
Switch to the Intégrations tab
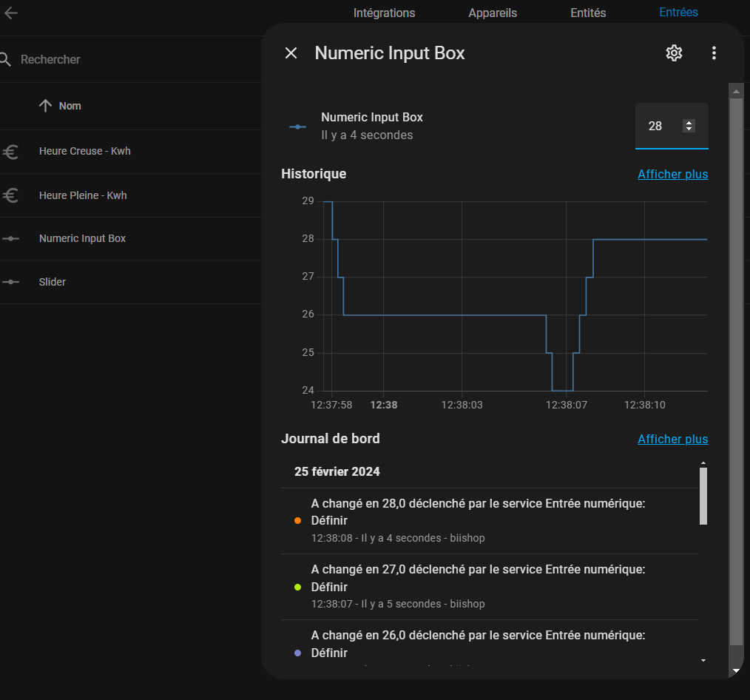(384, 13)
